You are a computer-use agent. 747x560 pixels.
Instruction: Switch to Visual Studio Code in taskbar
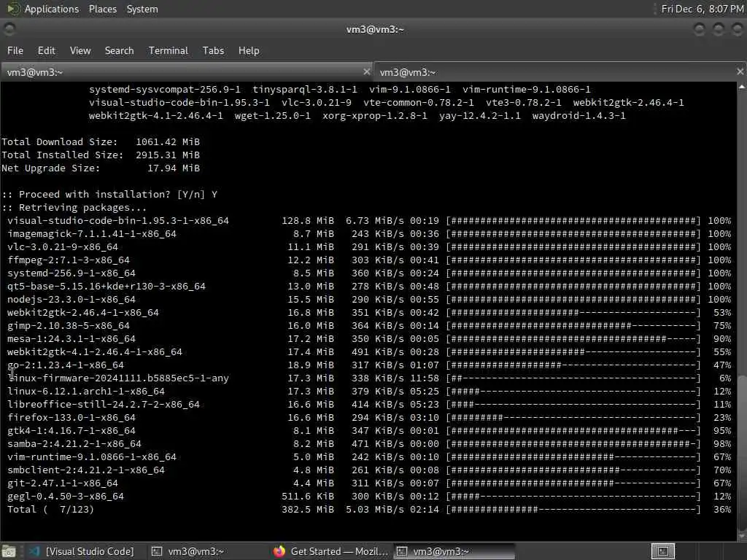82,551
